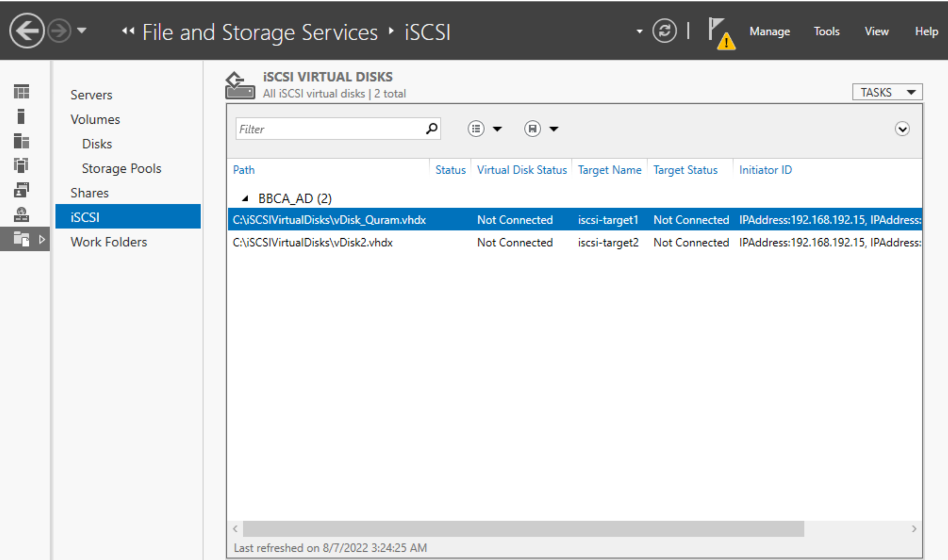Open the saved queries dropdown arrow
The image size is (948, 560).
[x=554, y=129]
